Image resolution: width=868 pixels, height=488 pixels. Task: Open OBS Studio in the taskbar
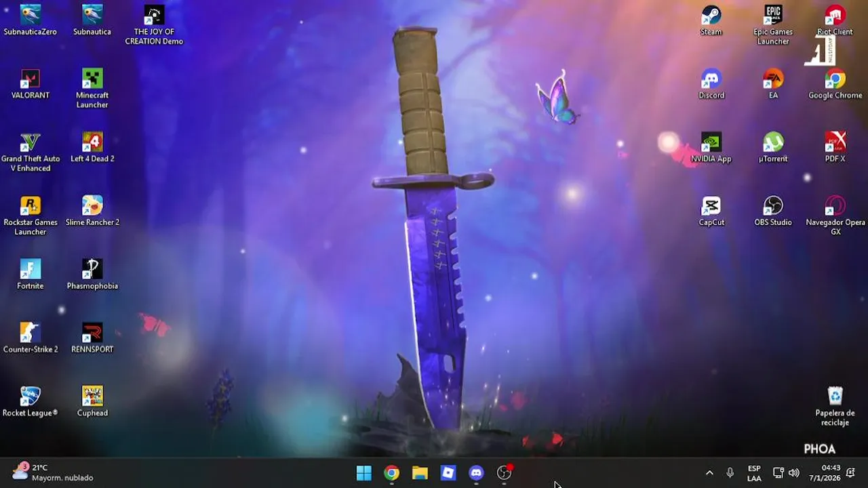tap(504, 473)
